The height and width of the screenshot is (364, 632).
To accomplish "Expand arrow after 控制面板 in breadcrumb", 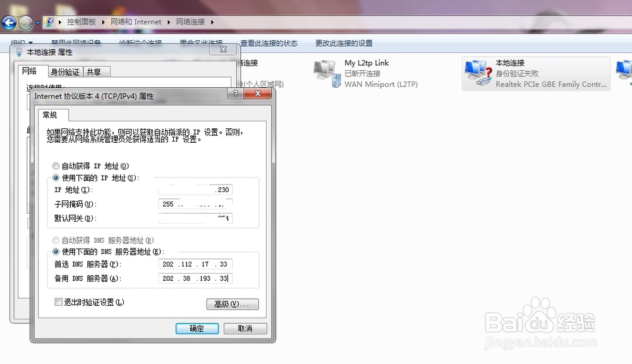I will tap(103, 22).
